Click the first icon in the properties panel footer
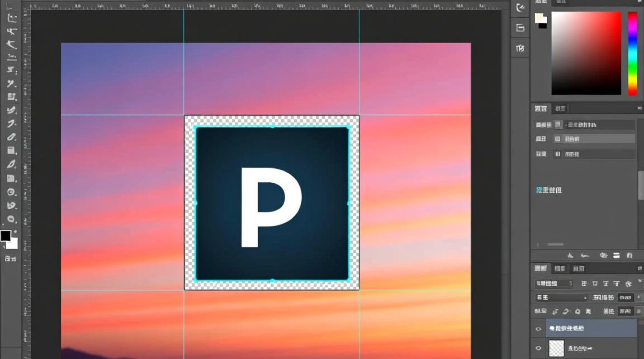The width and height of the screenshot is (644, 359). click(x=570, y=256)
